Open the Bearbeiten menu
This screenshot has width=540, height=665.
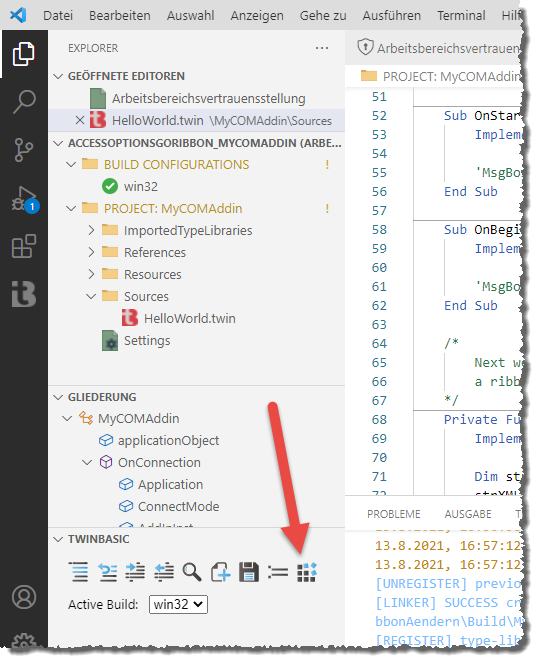[120, 16]
